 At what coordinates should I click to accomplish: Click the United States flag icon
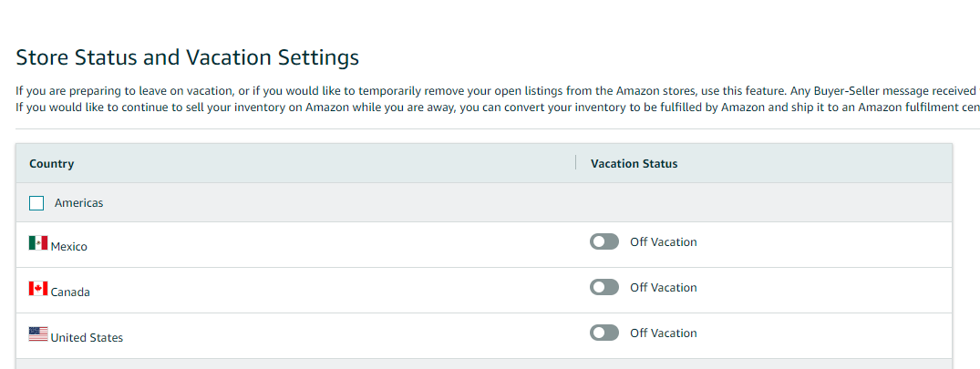coord(38,334)
